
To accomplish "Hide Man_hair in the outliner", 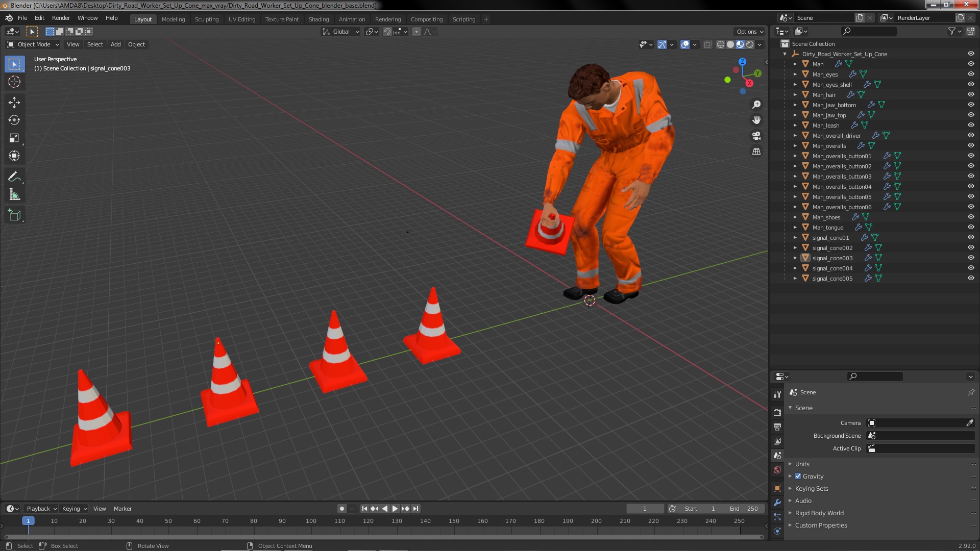I will [971, 94].
